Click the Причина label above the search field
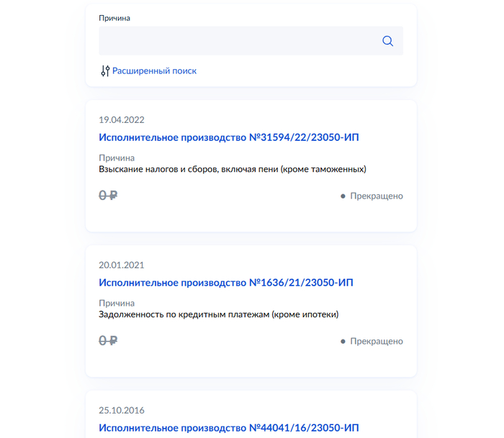 tap(114, 18)
